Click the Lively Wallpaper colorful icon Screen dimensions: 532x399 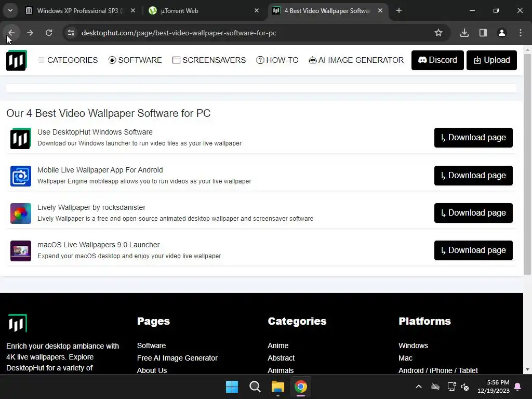pyautogui.click(x=21, y=214)
